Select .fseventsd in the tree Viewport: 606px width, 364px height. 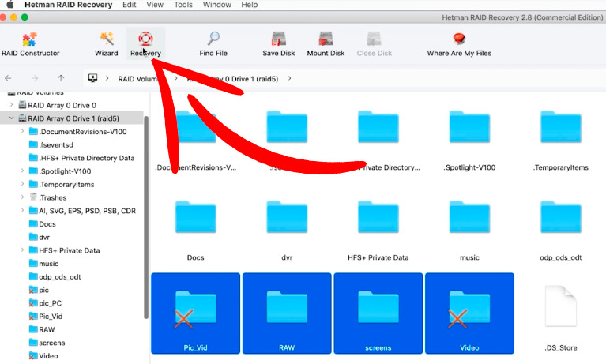click(x=51, y=145)
